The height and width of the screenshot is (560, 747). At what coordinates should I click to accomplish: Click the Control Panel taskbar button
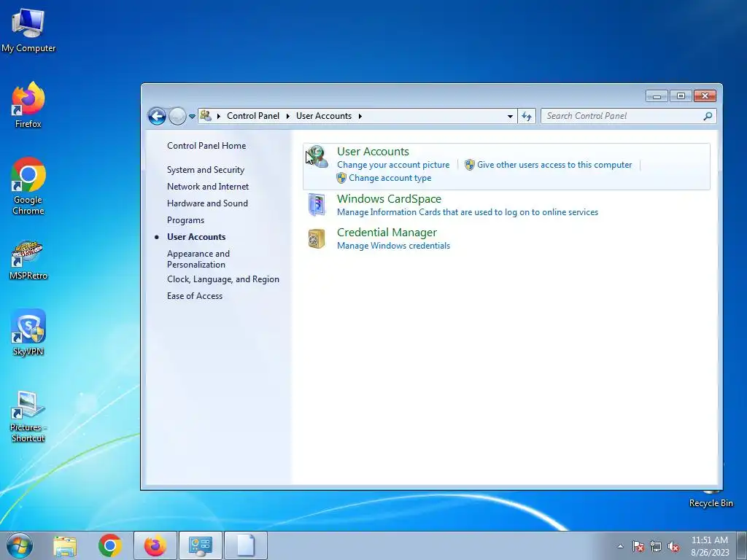click(200, 545)
